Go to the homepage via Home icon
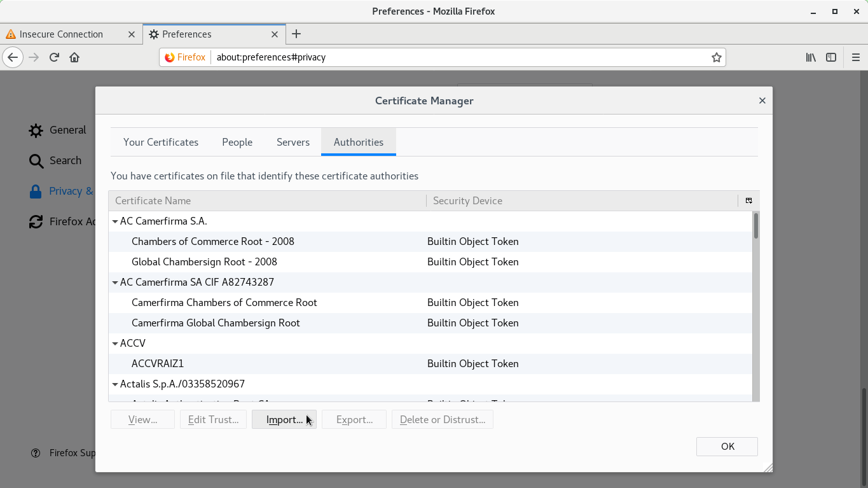The height and width of the screenshot is (488, 868). 74,57
